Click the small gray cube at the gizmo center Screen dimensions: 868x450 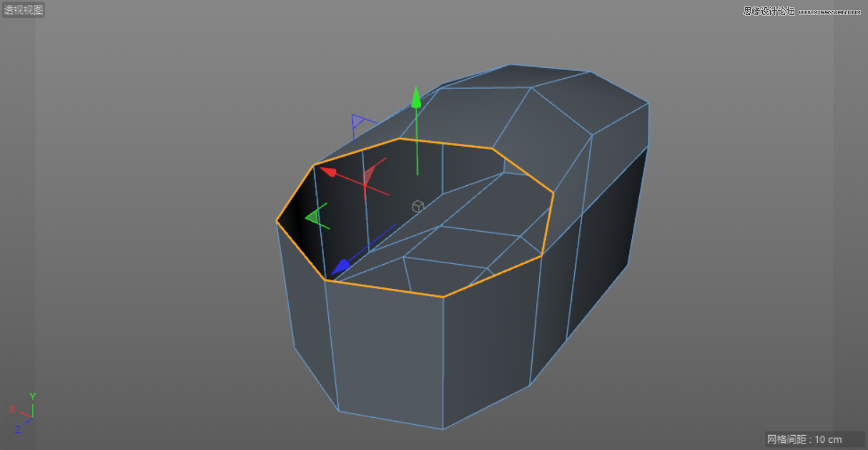tap(417, 205)
